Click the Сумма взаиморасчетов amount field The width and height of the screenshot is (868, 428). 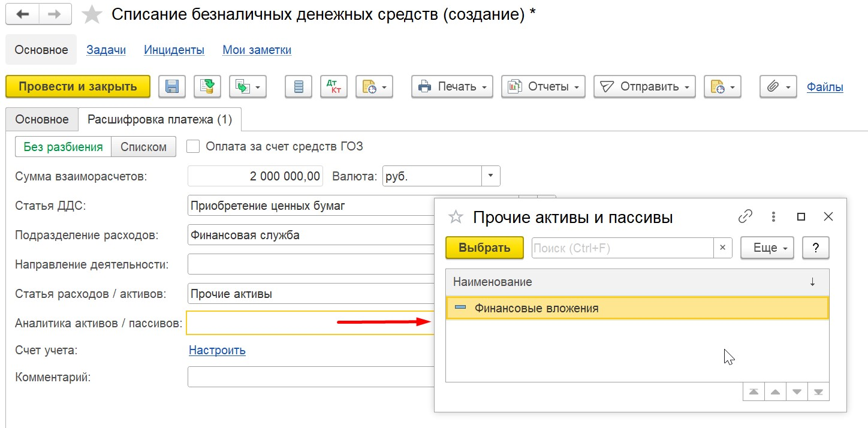coord(255,176)
